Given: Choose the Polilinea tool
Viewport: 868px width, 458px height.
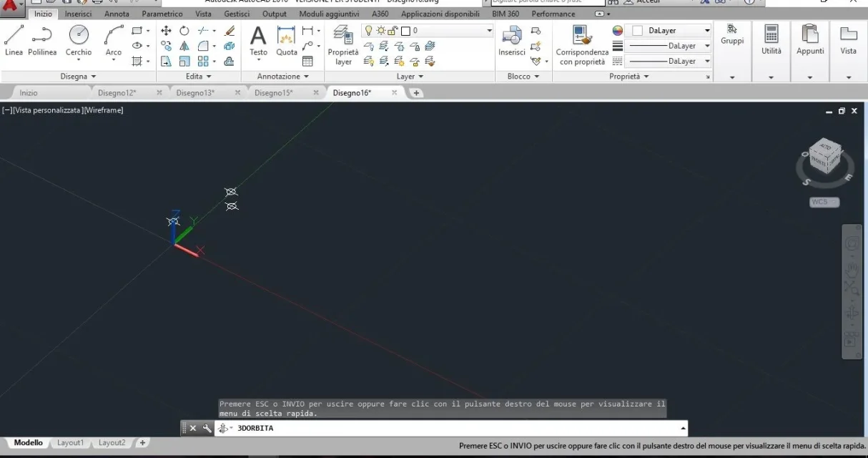Looking at the screenshot, I should tap(43, 40).
